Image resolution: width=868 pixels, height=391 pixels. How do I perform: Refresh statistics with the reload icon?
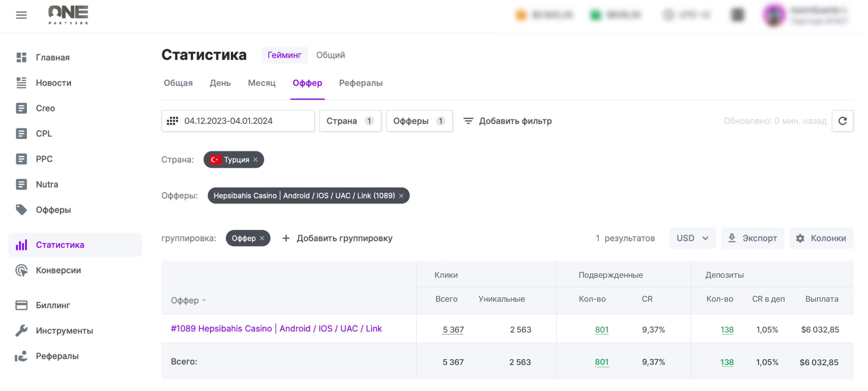coord(843,121)
